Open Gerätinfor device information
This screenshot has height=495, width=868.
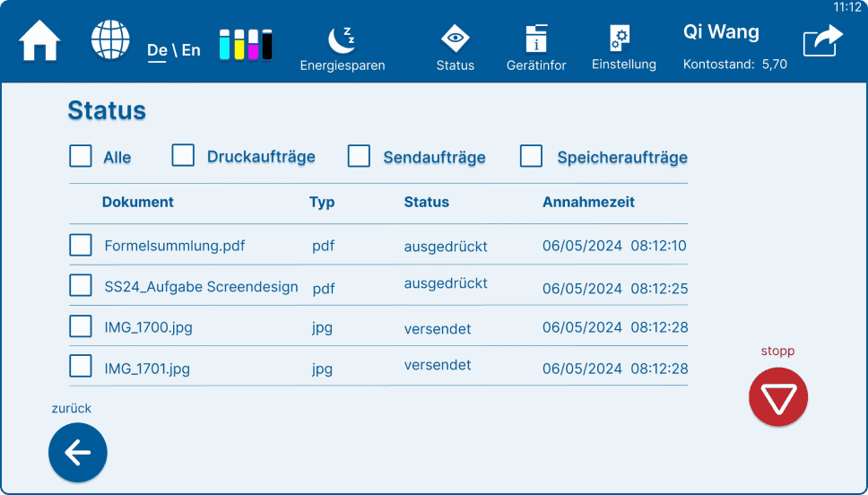536,48
